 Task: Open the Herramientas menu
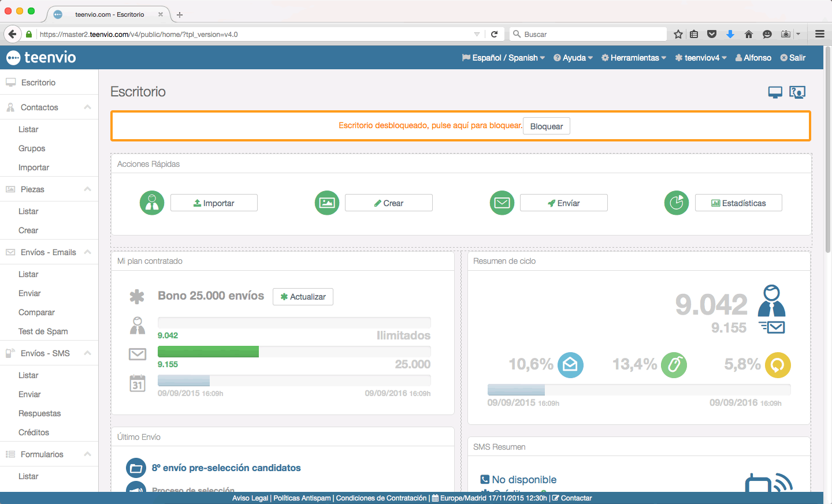pos(634,58)
